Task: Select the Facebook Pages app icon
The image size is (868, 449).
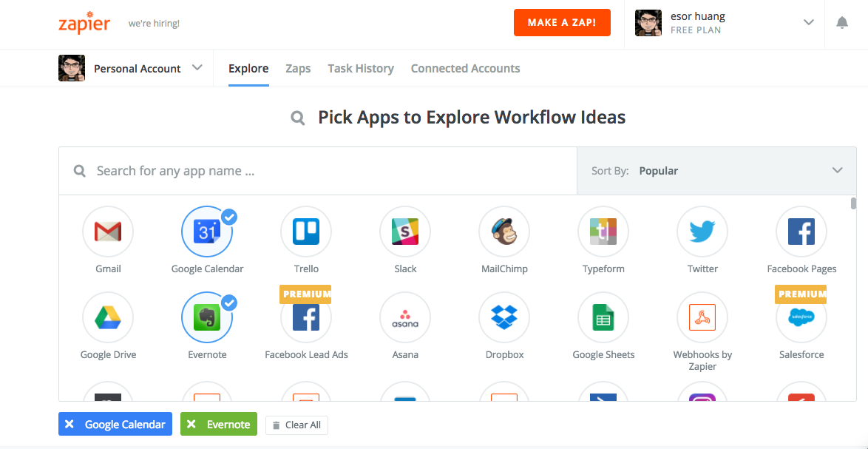Action: tap(801, 232)
